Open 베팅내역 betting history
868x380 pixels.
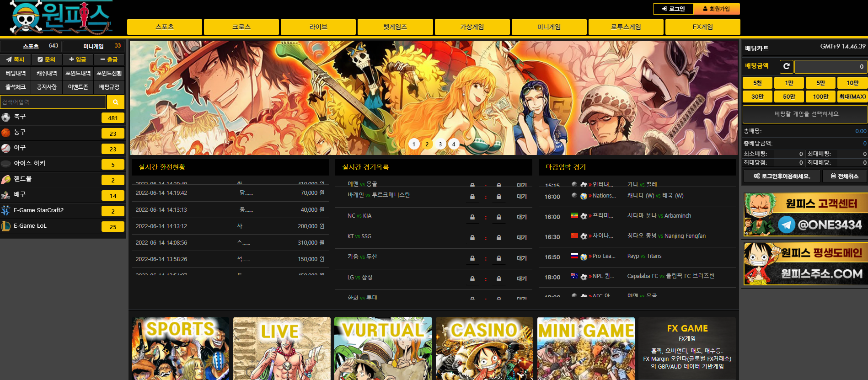(x=16, y=73)
